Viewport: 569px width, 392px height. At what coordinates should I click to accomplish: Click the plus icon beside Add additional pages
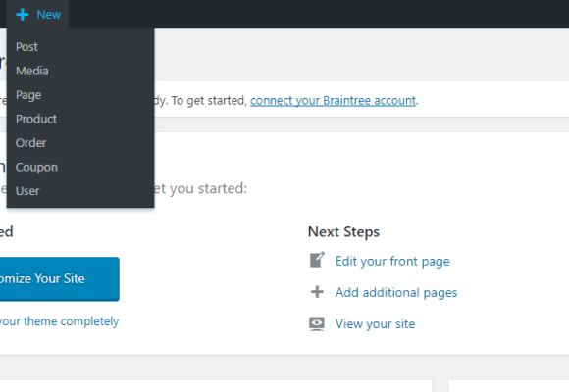(317, 292)
